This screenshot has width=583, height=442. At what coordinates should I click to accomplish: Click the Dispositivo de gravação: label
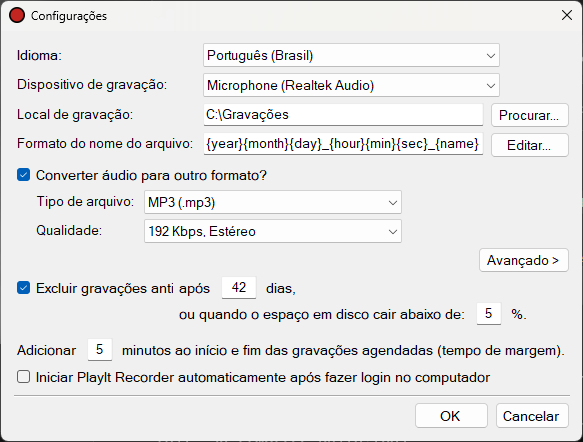(x=92, y=85)
